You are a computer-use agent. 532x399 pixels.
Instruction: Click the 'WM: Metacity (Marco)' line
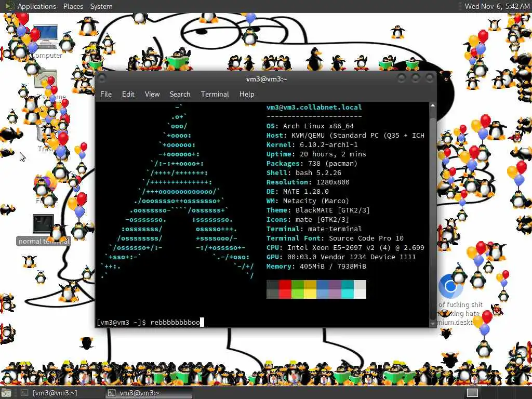[308, 201]
